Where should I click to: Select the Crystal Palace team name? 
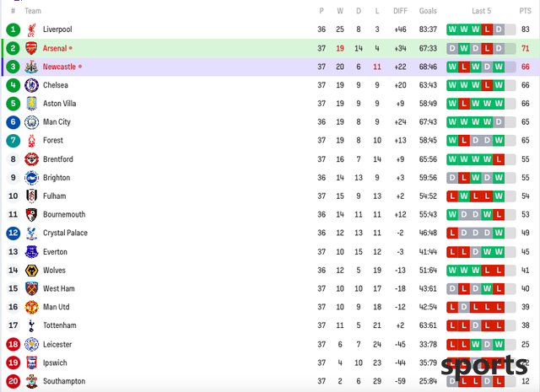65,233
